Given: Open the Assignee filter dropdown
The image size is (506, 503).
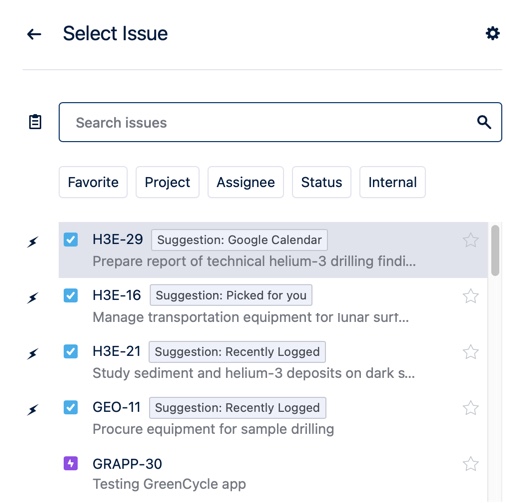Looking at the screenshot, I should 246,182.
